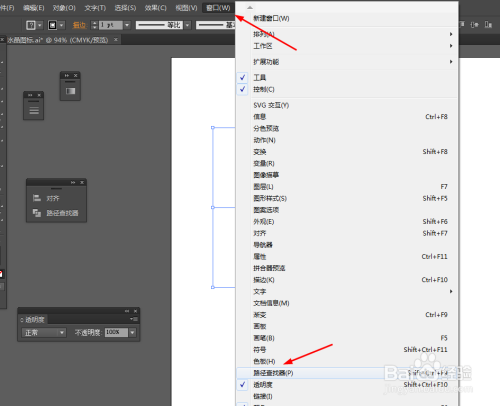Image resolution: width=500 pixels, height=406 pixels.
Task: Open the 选择(S) menu
Action: click(x=125, y=8)
